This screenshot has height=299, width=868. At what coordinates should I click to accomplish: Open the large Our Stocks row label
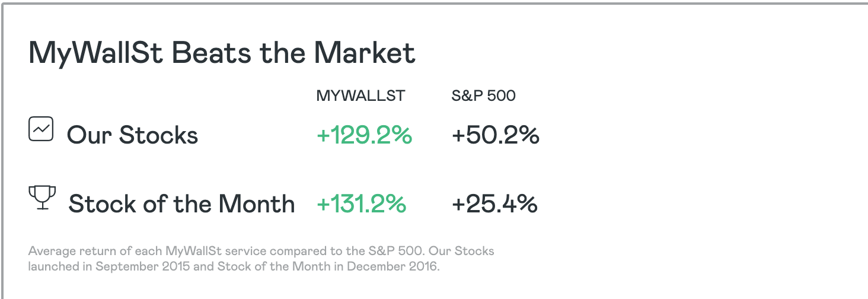[x=132, y=135]
